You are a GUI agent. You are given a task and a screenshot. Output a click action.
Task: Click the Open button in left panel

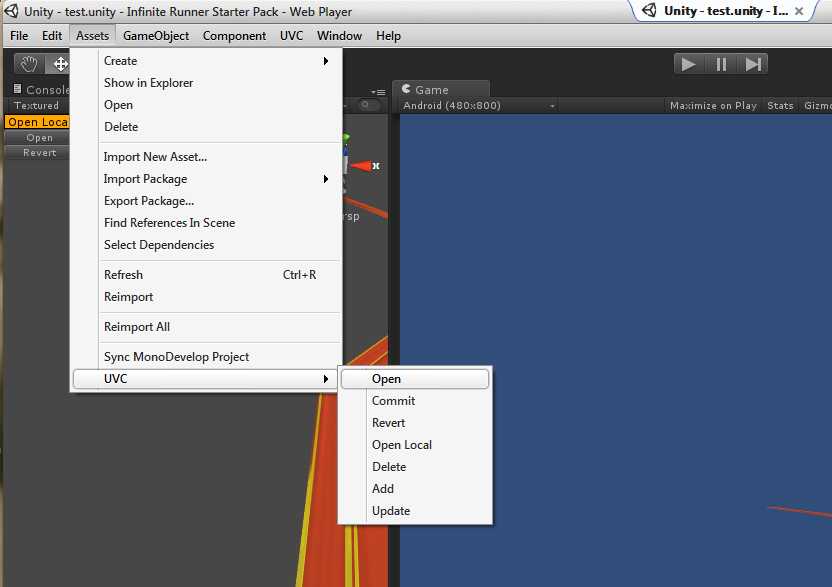pos(39,138)
